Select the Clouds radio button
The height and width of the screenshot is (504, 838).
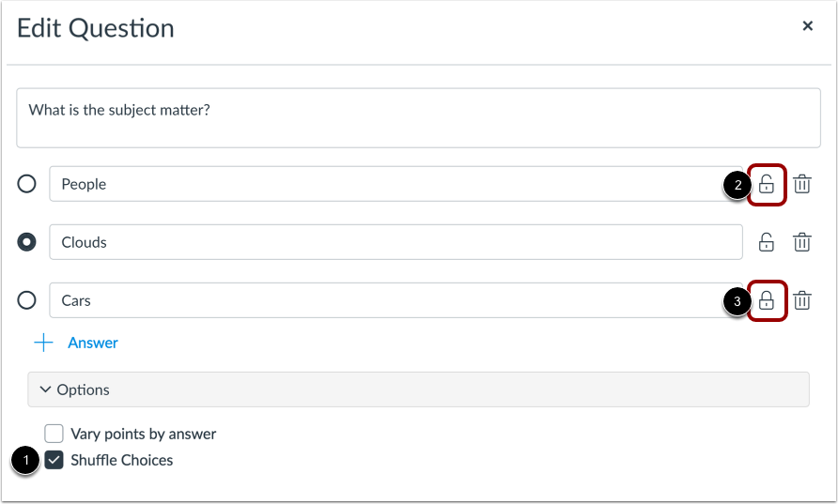pyautogui.click(x=27, y=242)
